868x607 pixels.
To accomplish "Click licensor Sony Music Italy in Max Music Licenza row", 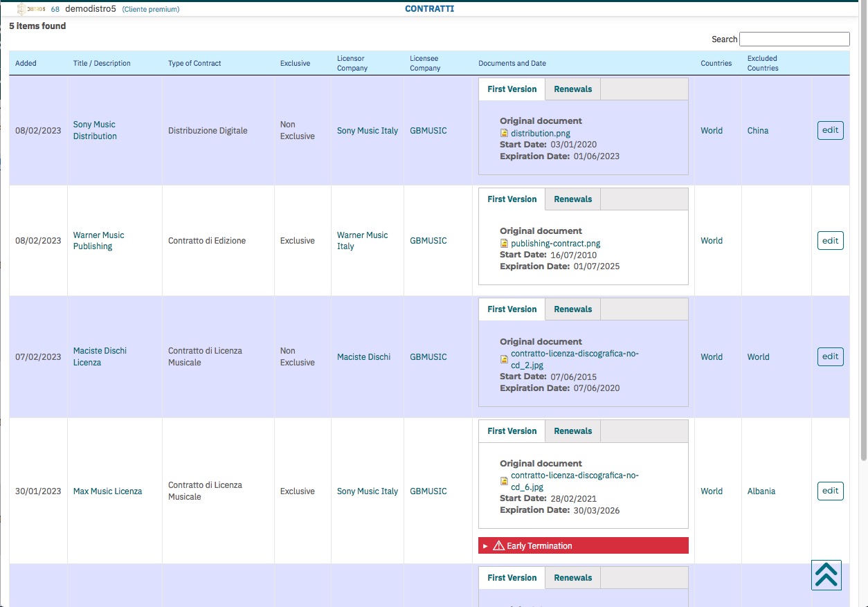I will tap(368, 491).
